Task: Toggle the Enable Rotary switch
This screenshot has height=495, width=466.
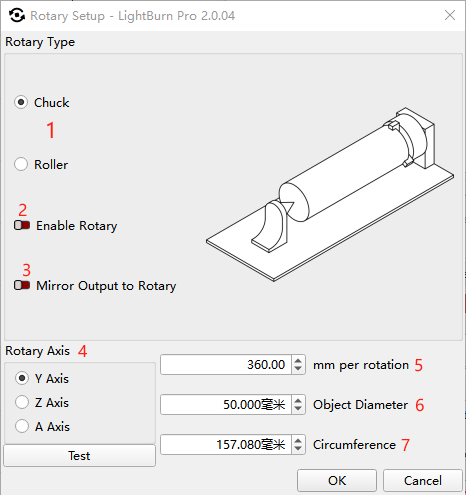Action: [x=22, y=225]
